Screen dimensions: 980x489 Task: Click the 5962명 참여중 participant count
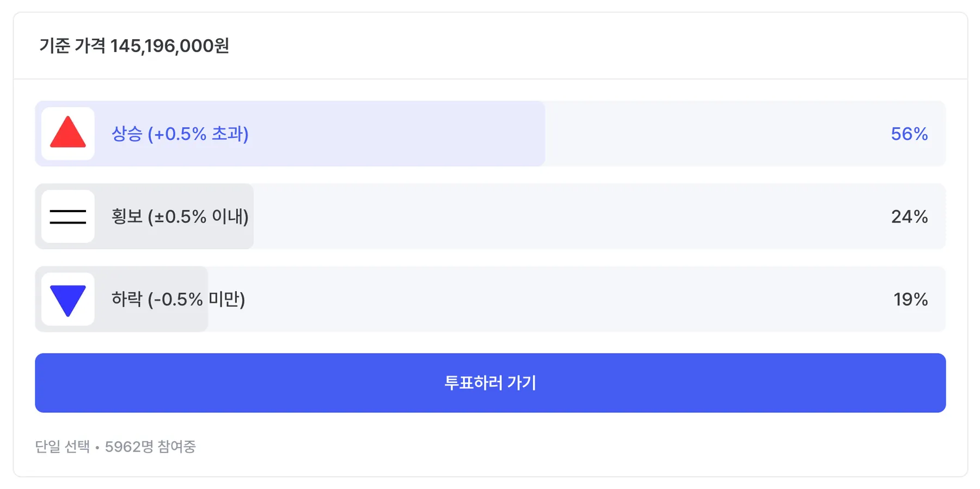tap(150, 447)
